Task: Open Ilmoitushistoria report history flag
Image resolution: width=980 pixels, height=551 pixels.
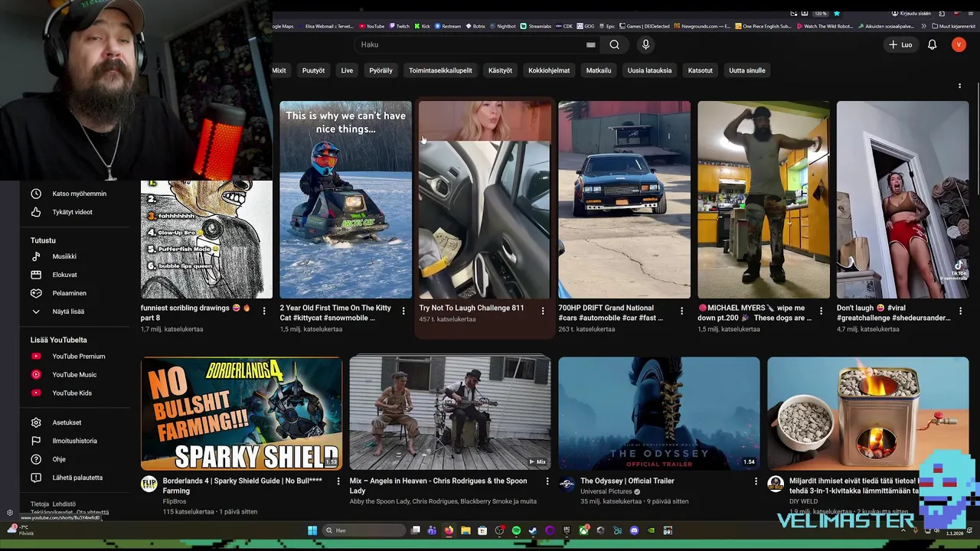Action: [x=74, y=441]
